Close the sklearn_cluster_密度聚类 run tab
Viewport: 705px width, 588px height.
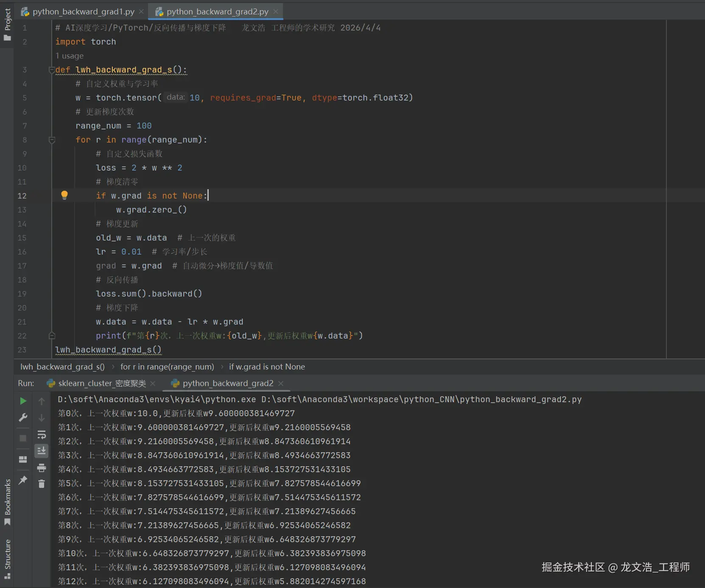(x=153, y=384)
